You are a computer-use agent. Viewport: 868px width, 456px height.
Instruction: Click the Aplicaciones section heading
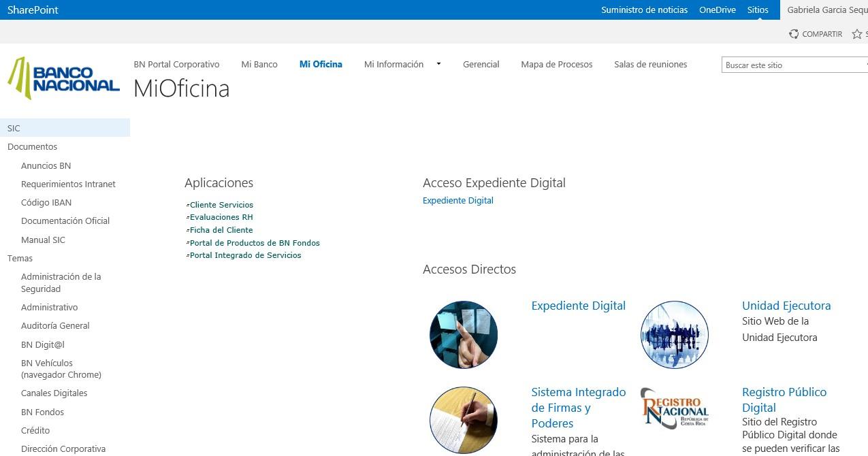tap(219, 182)
